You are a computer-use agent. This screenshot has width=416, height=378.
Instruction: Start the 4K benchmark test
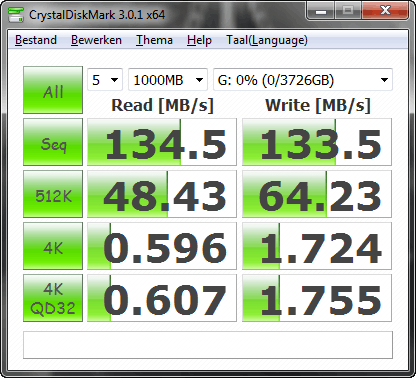pos(53,246)
